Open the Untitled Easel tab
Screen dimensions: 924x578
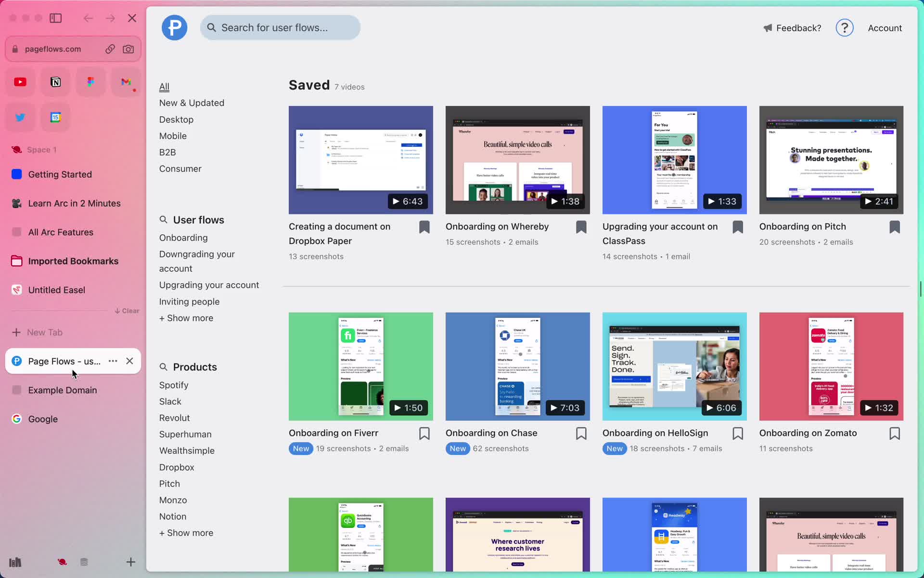[x=73, y=290]
